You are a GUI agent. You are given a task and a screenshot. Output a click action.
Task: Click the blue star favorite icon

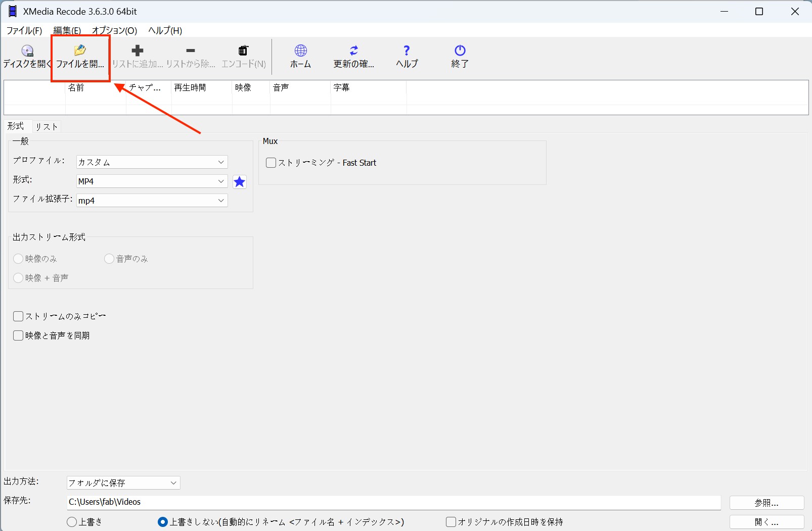coord(240,181)
